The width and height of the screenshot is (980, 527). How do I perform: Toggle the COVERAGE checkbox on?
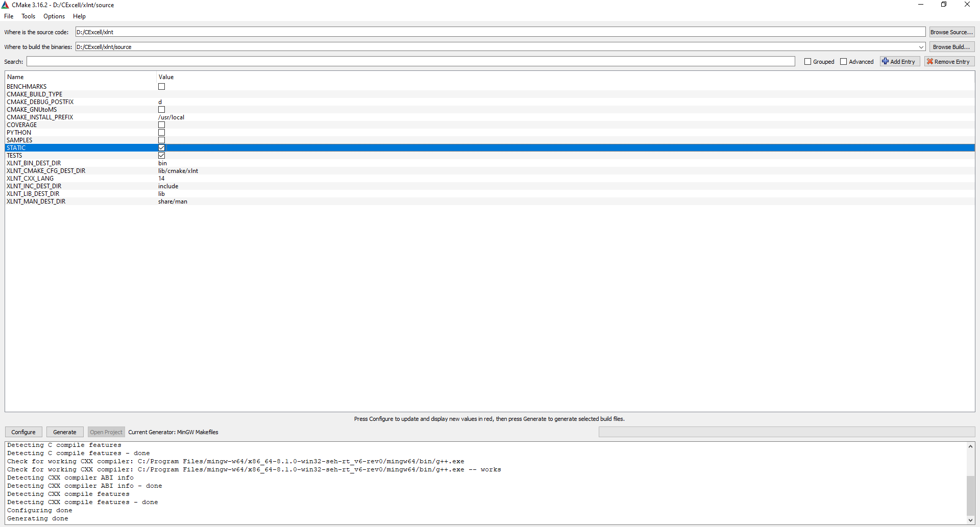161,124
